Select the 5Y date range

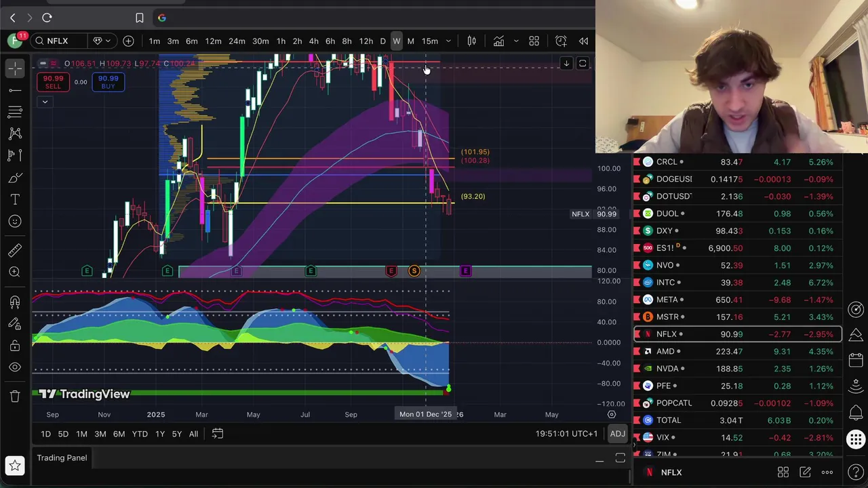tap(176, 434)
